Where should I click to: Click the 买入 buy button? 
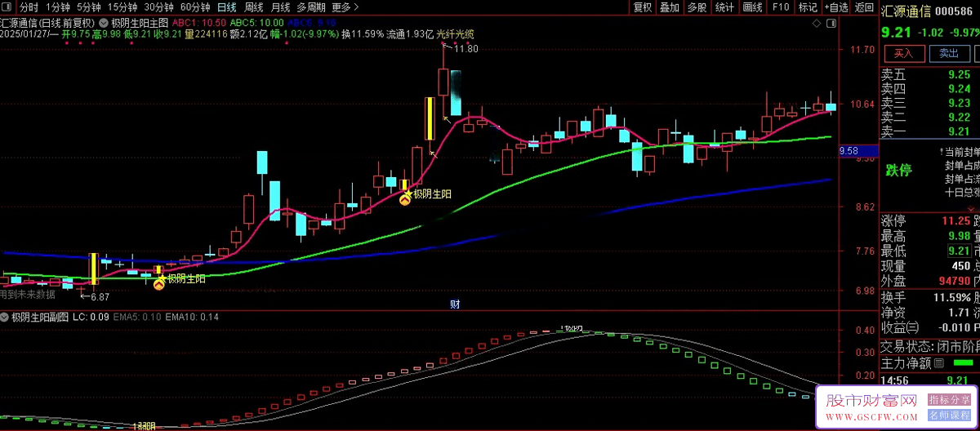tap(903, 53)
